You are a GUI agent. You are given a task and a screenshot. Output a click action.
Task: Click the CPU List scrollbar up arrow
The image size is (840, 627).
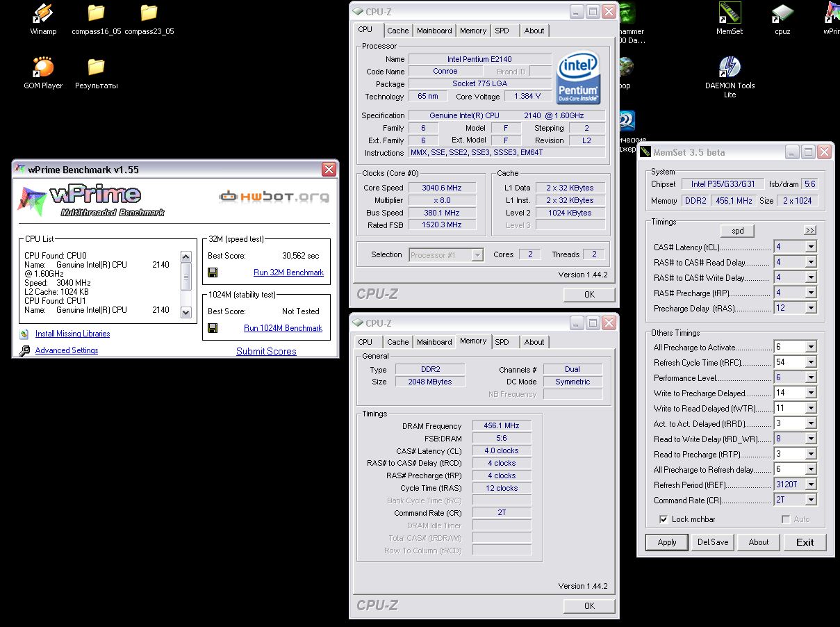186,257
